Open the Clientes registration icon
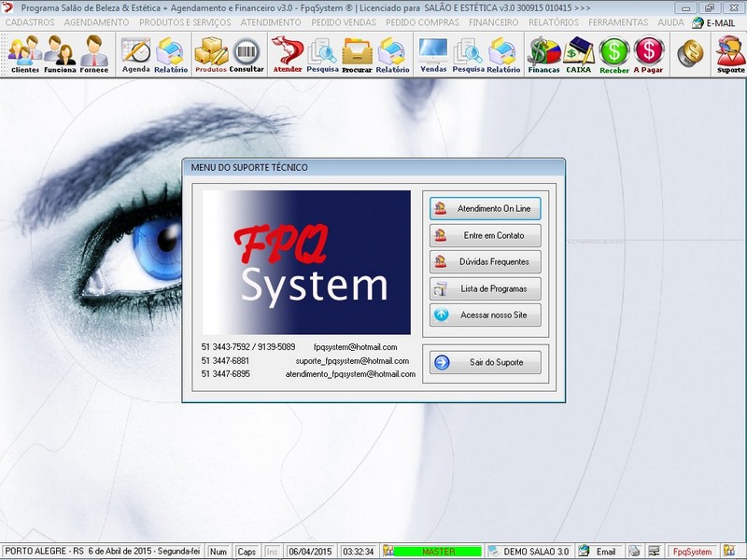 tap(25, 54)
